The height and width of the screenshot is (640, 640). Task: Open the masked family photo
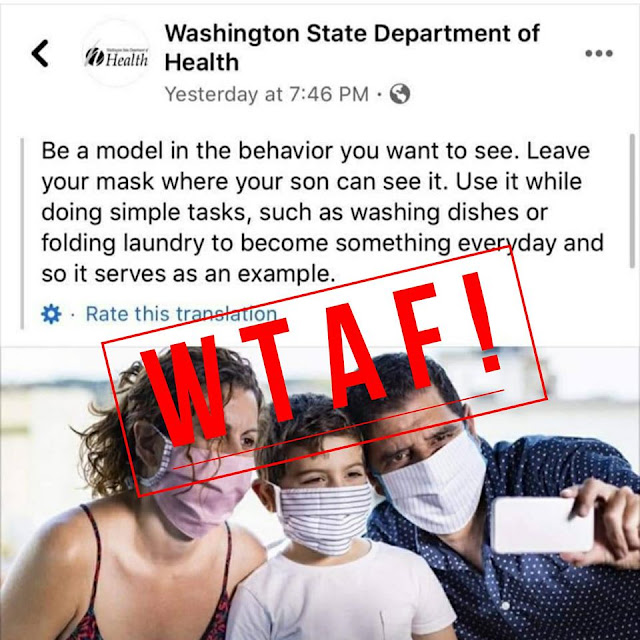[x=320, y=493]
